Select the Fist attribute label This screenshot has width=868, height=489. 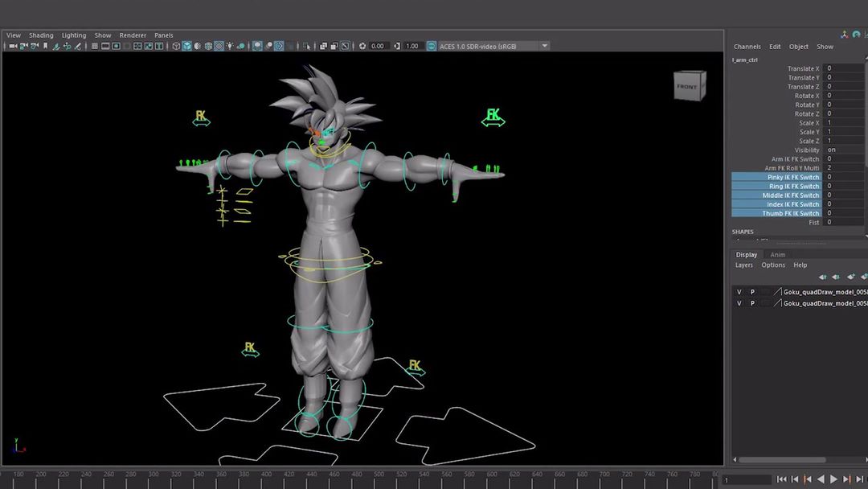(813, 223)
